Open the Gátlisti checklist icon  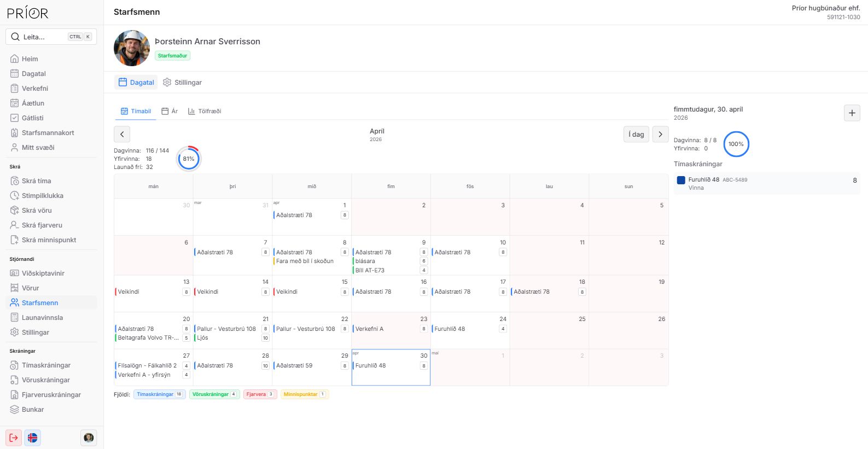[x=15, y=118]
